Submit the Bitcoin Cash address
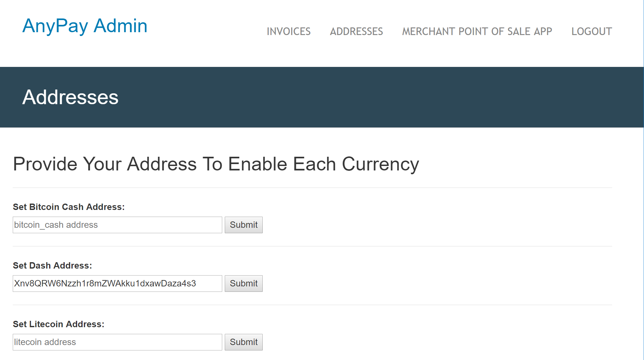This screenshot has width=644, height=360. coord(244,225)
